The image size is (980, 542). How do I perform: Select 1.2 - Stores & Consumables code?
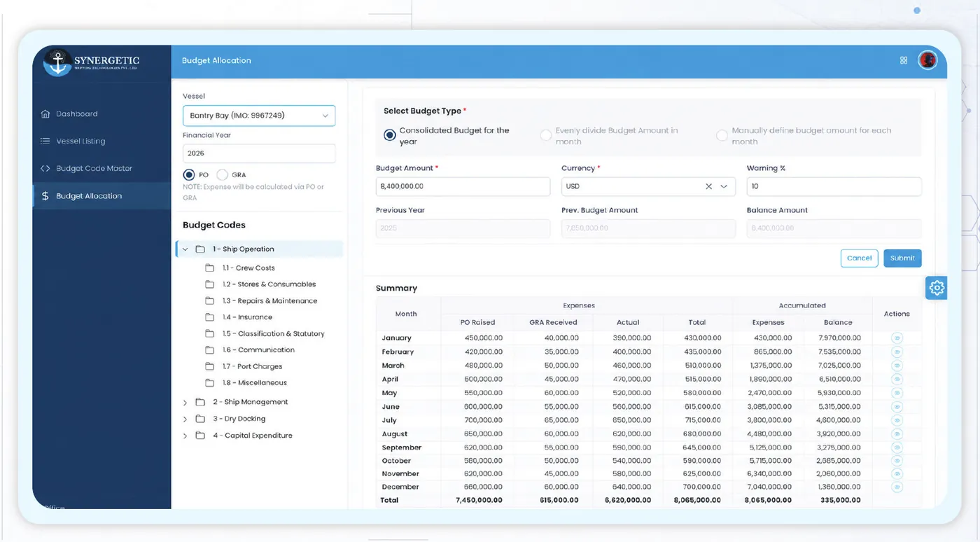pyautogui.click(x=269, y=284)
